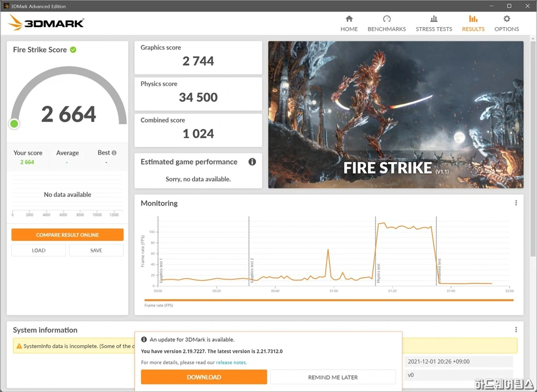
Task: Click date text 2021-12-01 20:26 +09:00
Action: tap(439, 362)
